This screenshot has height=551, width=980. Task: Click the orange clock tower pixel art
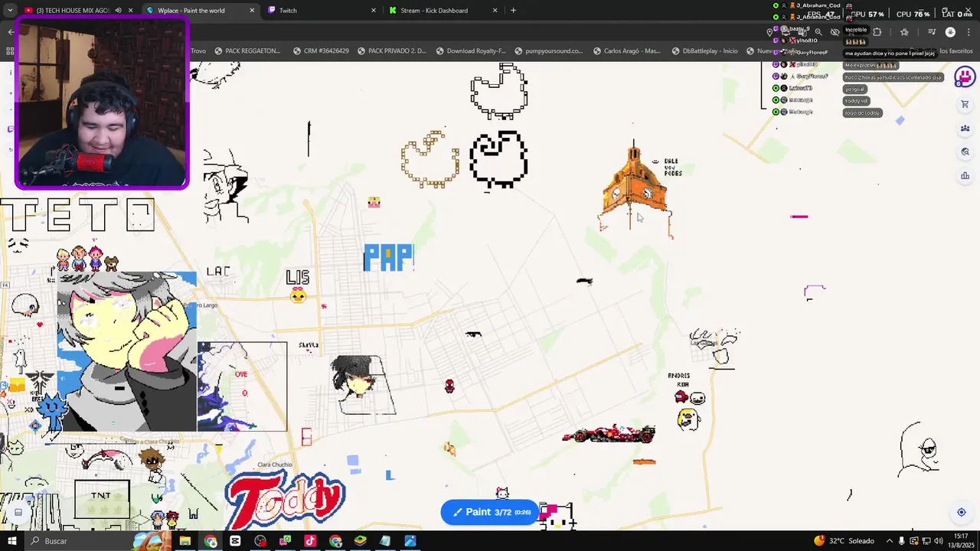634,187
